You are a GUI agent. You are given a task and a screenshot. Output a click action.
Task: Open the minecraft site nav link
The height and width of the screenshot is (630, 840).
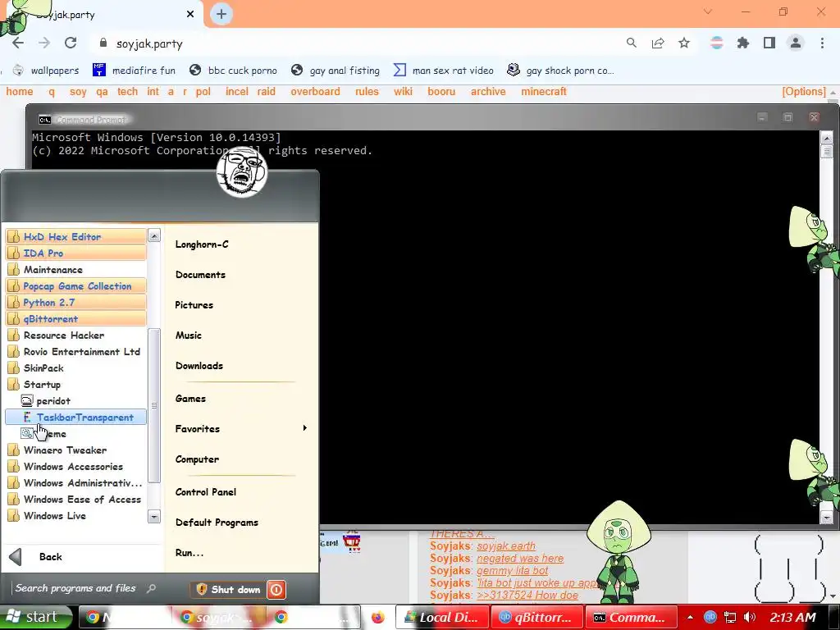[544, 92]
